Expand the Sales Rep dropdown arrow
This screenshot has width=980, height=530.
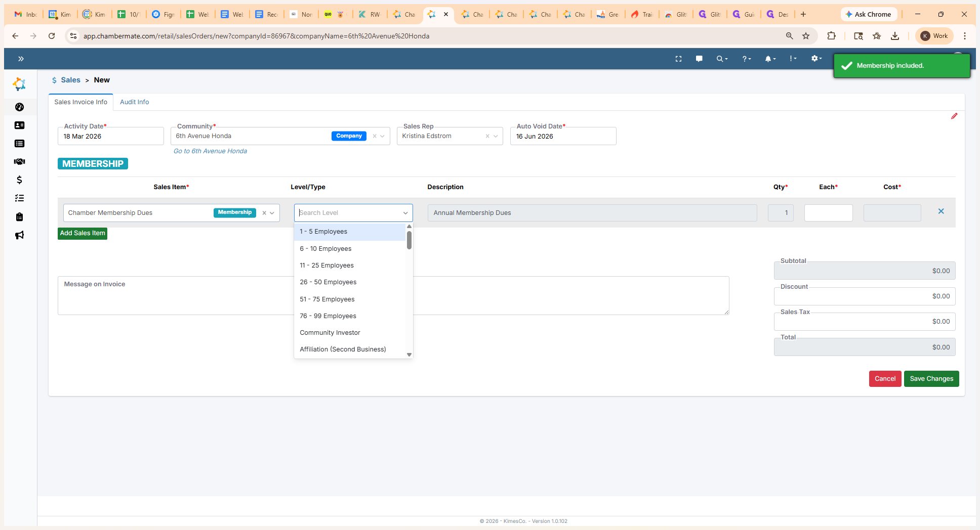(x=496, y=136)
